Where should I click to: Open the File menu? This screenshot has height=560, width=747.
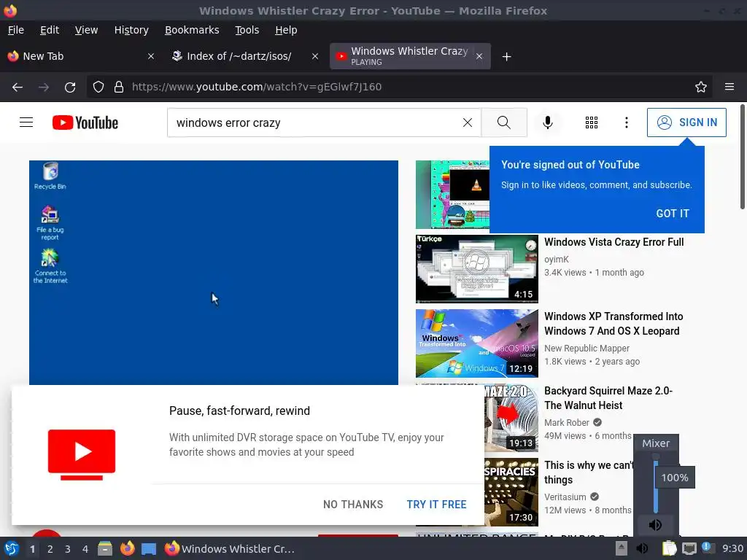click(x=16, y=30)
